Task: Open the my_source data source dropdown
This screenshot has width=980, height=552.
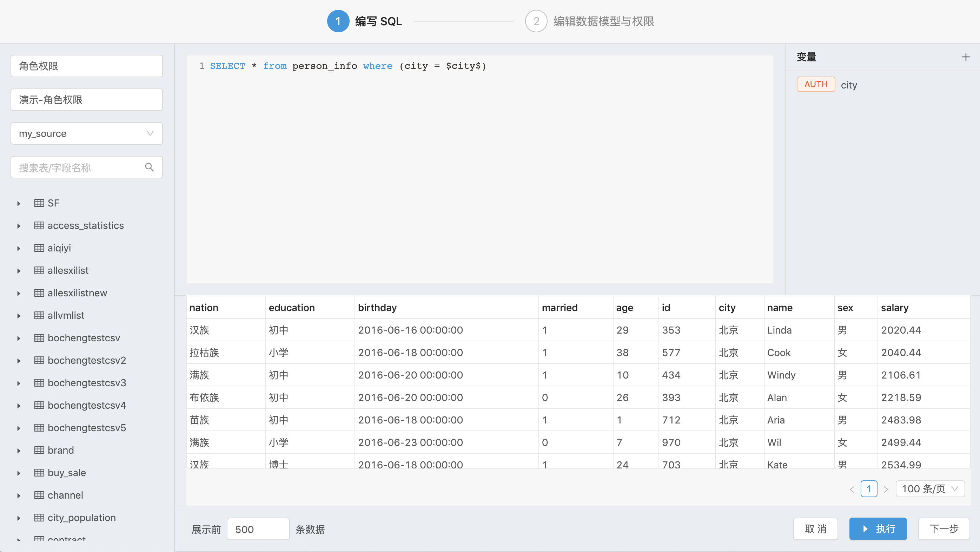Action: coord(87,134)
